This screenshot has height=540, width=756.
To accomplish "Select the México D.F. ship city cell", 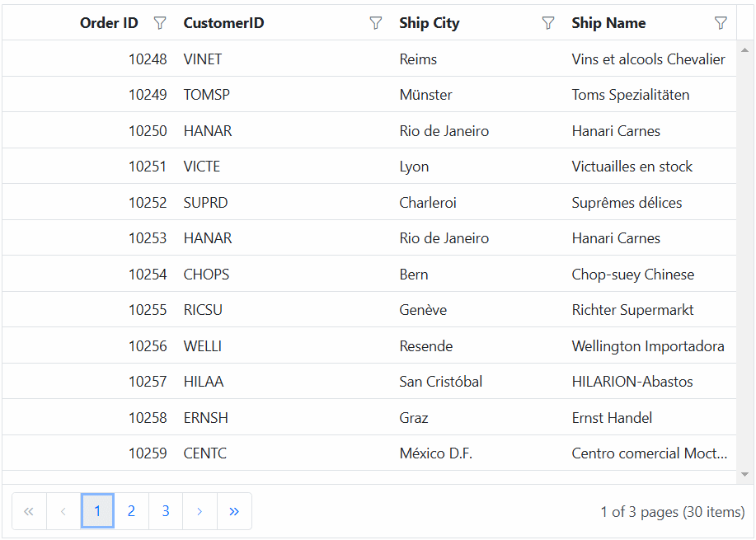I will [435, 453].
